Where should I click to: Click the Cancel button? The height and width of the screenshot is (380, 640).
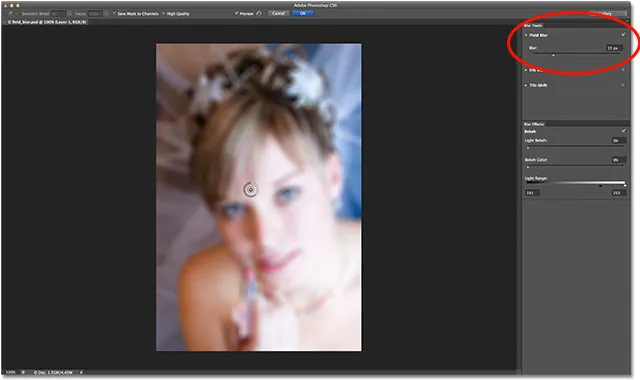coord(278,13)
